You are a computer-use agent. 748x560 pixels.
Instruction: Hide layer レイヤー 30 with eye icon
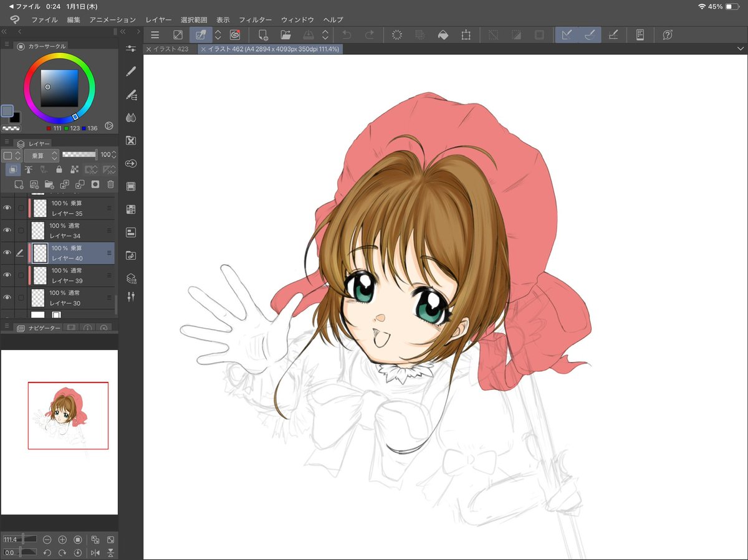7,298
